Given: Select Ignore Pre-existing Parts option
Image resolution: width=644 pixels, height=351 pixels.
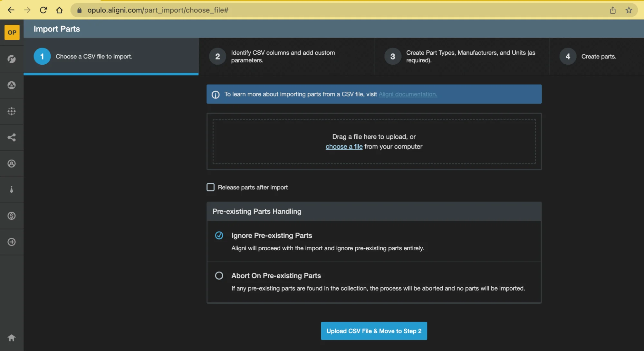Looking at the screenshot, I should 219,236.
